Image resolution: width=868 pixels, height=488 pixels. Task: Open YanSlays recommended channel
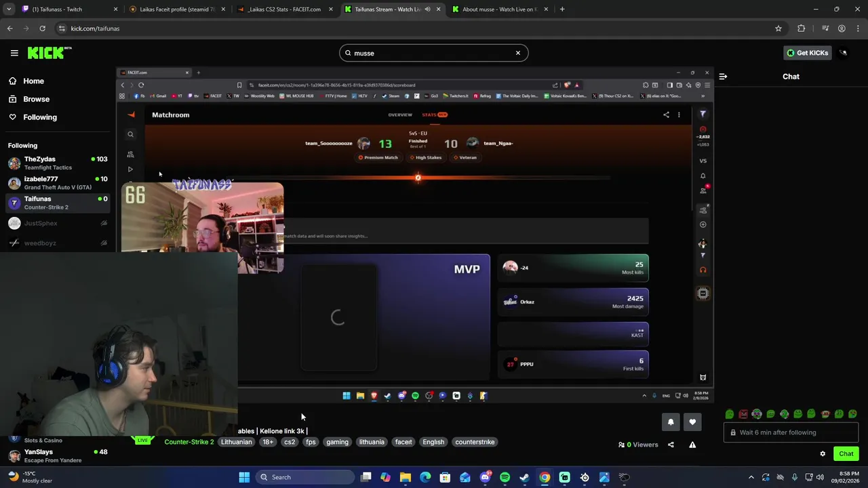click(58, 455)
